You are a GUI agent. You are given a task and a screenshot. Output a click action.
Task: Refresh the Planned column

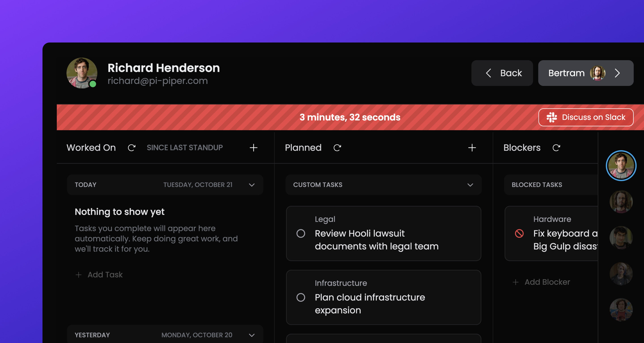[337, 148]
